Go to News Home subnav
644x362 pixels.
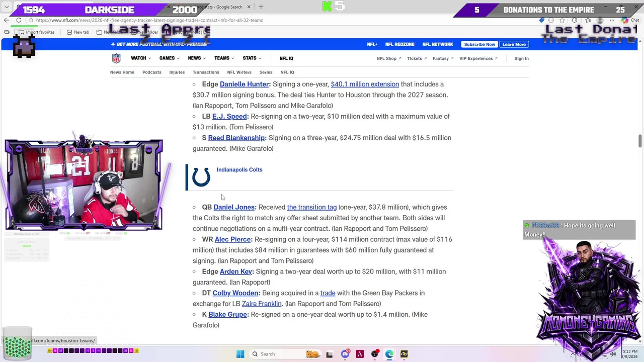pyautogui.click(x=122, y=72)
